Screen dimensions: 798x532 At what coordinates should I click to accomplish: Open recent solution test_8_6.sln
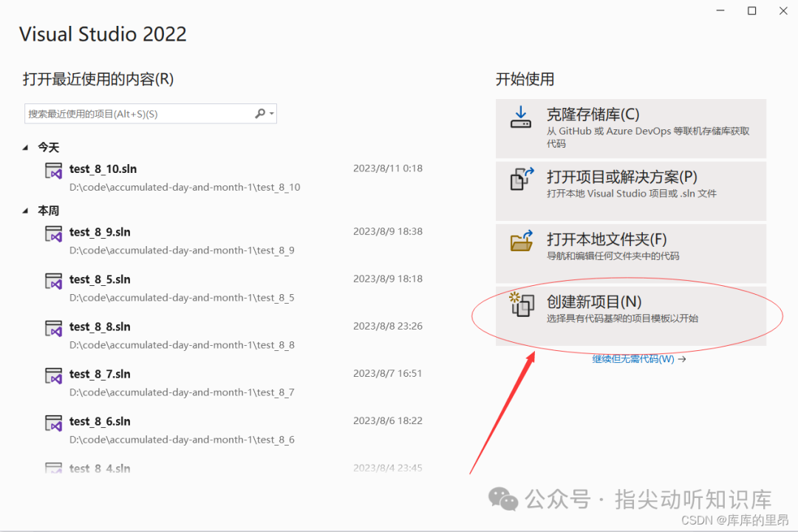click(x=100, y=421)
